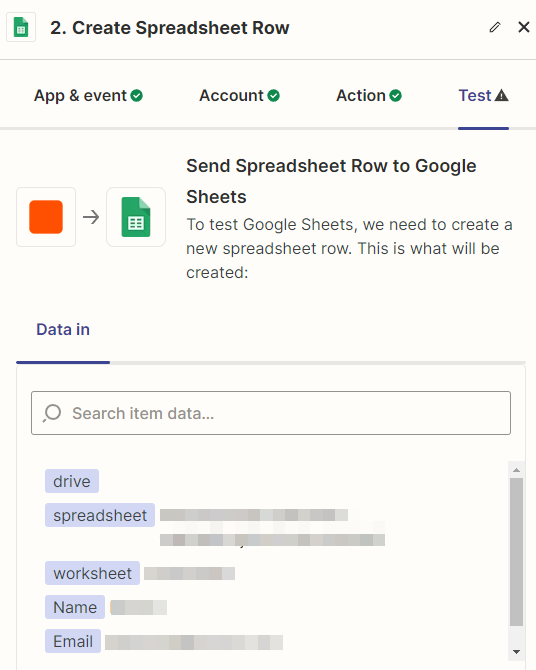Click the large Google Sheets app icon
Screen dimensions: 536x670
tap(136, 217)
